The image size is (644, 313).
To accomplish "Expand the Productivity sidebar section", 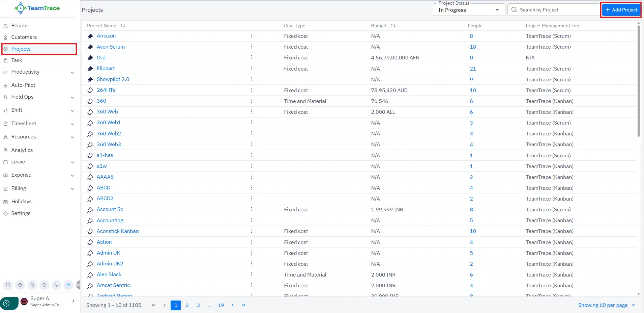I will pos(72,72).
